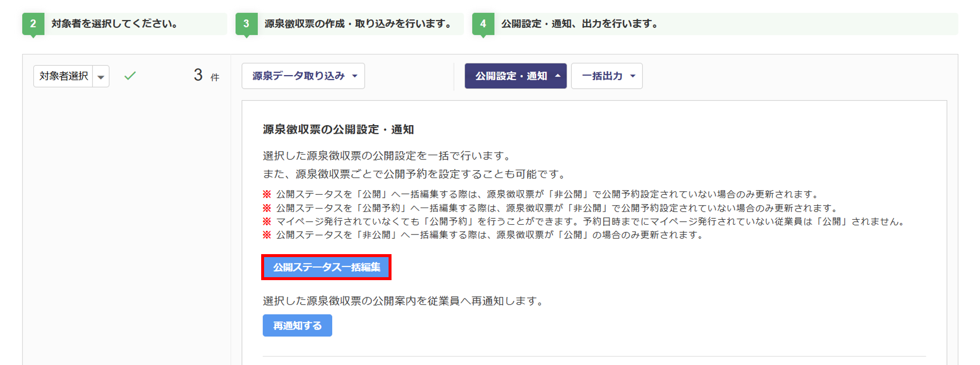Click the note about マイページ発行されていなくても
This screenshot has width=980, height=365.
tap(584, 222)
